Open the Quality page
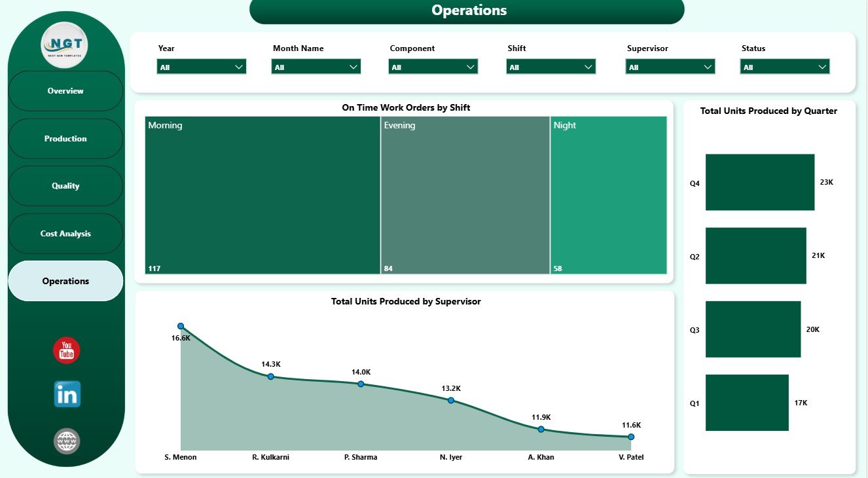The width and height of the screenshot is (868, 478). click(65, 186)
